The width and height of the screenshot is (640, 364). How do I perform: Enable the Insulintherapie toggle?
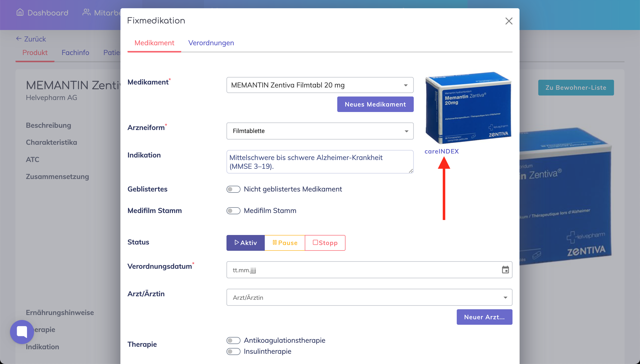click(233, 351)
